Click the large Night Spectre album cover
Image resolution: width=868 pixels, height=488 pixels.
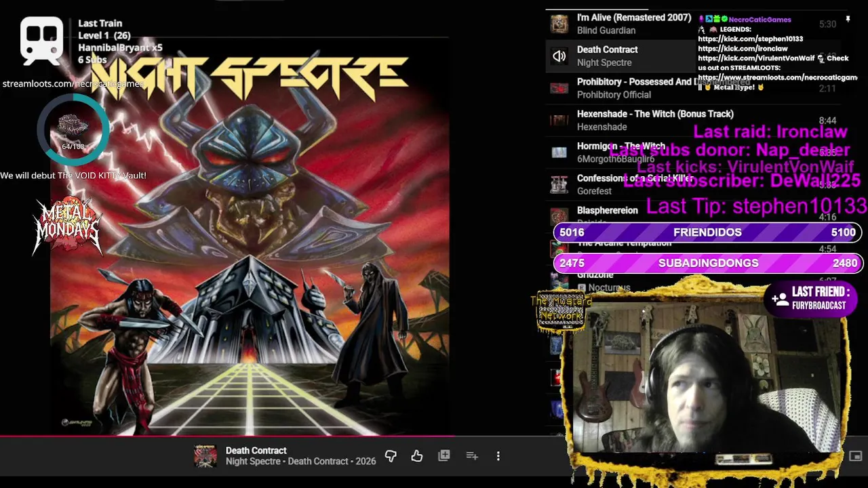click(250, 237)
